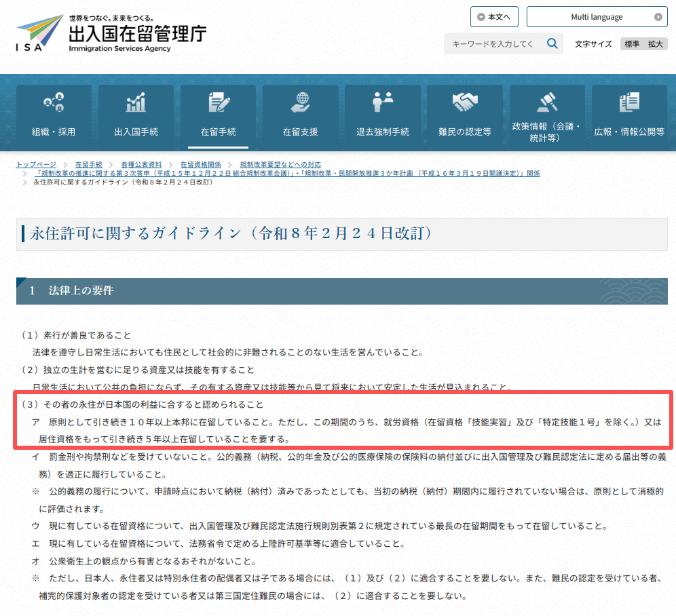Open 在留資格関係 breadcrumb link

pyautogui.click(x=200, y=165)
